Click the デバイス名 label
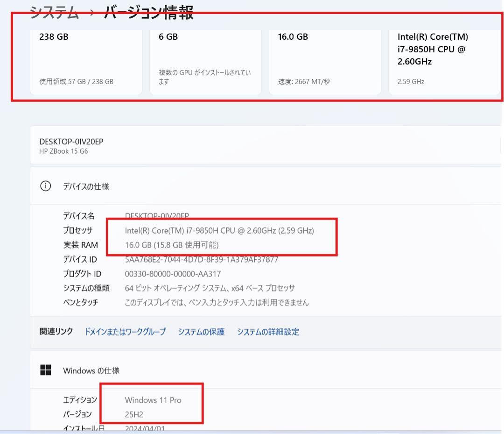The height and width of the screenshot is (434, 504). pos(79,216)
